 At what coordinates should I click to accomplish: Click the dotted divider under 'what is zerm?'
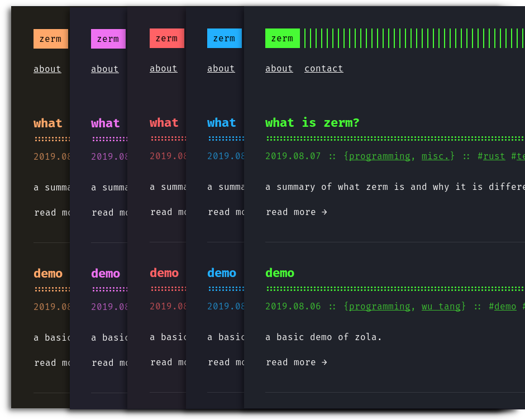pos(391,138)
